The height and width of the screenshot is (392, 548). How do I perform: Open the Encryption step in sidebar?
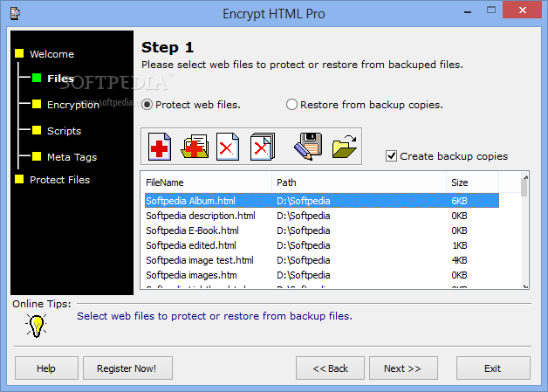[x=73, y=105]
